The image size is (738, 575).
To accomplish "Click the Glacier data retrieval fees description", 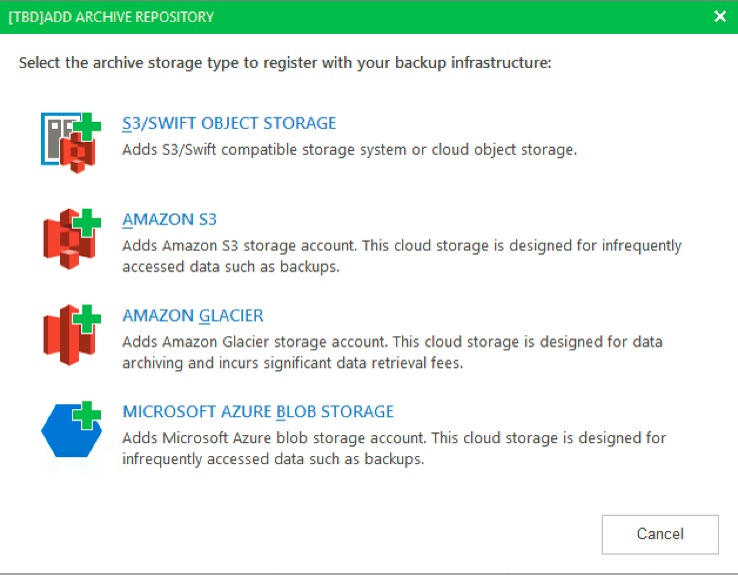I will click(392, 352).
